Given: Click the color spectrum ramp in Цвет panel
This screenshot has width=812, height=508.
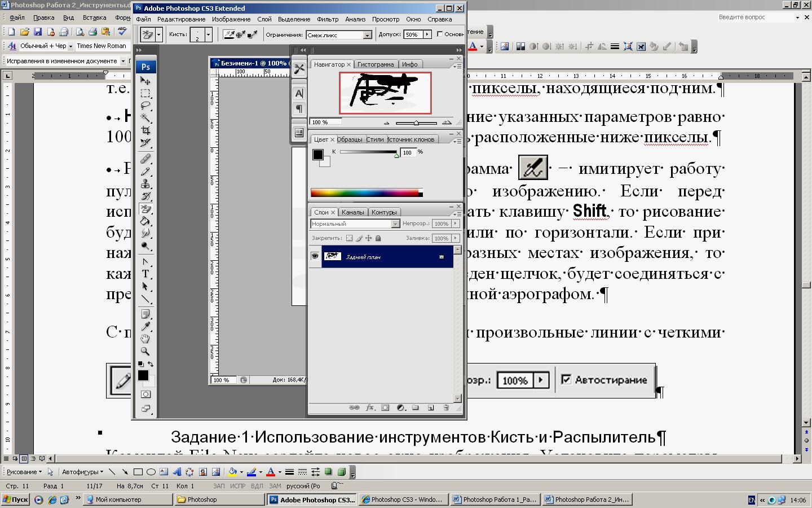Looking at the screenshot, I should pyautogui.click(x=366, y=192).
